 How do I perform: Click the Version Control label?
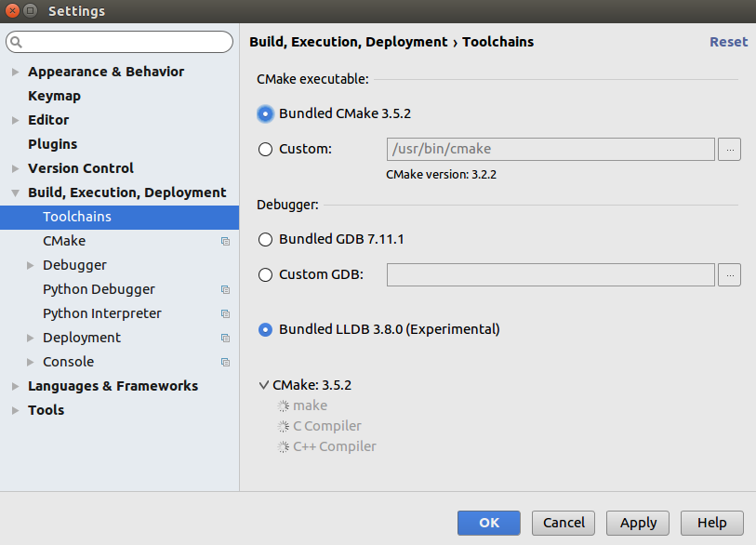point(81,168)
